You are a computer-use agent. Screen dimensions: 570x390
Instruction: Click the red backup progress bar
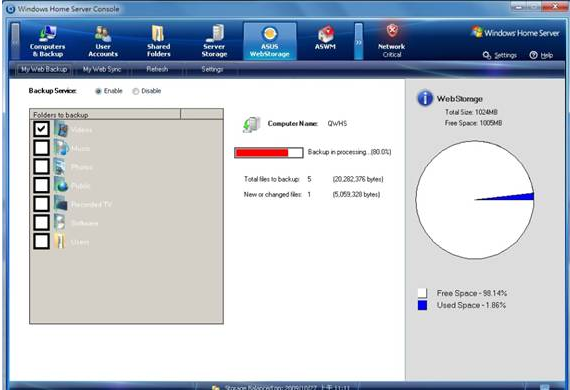(x=269, y=153)
